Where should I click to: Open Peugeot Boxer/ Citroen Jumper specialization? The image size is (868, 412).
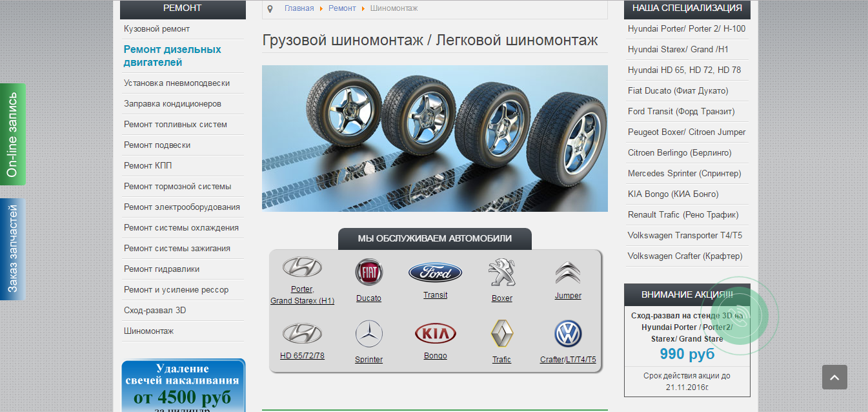[687, 132]
